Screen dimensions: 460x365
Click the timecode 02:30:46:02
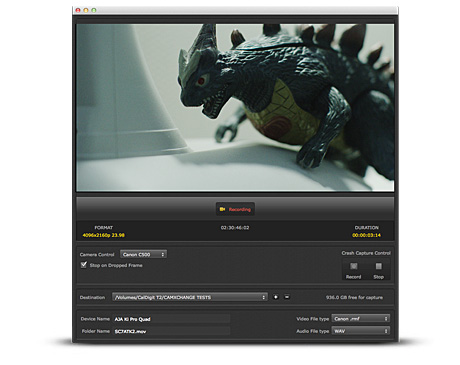(235, 228)
